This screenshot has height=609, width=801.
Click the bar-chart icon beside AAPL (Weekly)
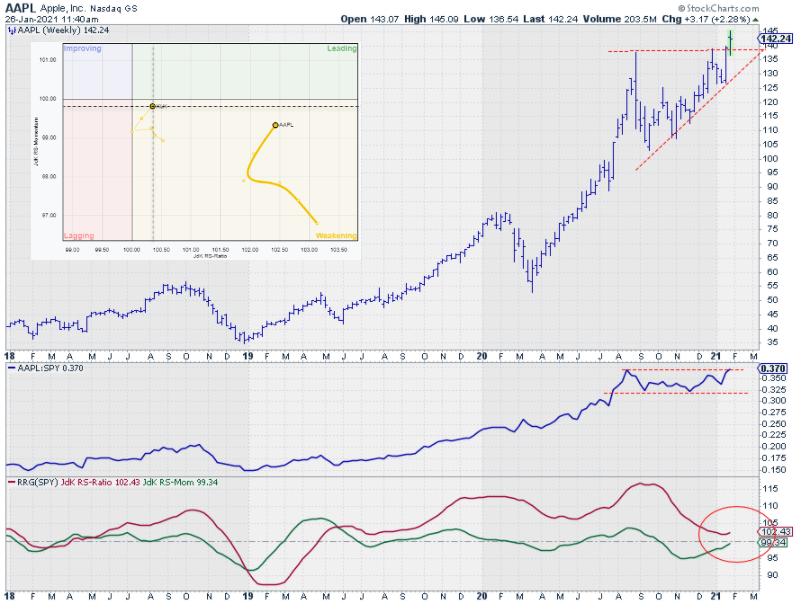(x=9, y=30)
